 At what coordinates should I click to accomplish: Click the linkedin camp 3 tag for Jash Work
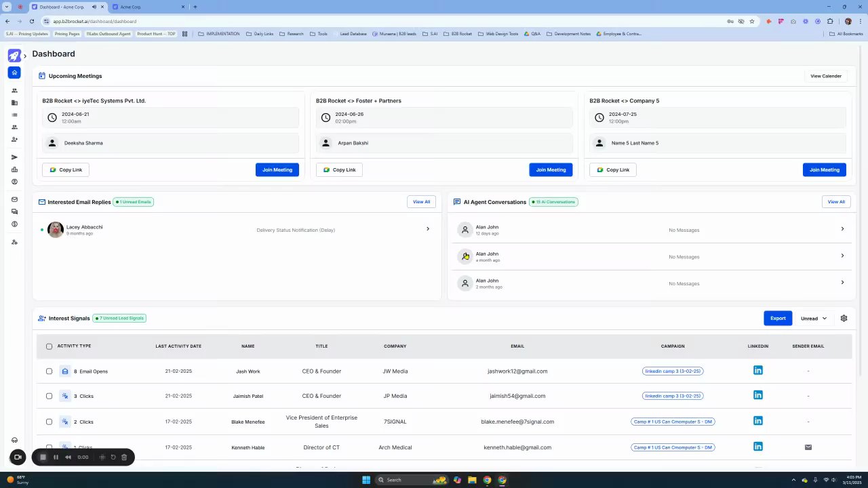click(673, 371)
